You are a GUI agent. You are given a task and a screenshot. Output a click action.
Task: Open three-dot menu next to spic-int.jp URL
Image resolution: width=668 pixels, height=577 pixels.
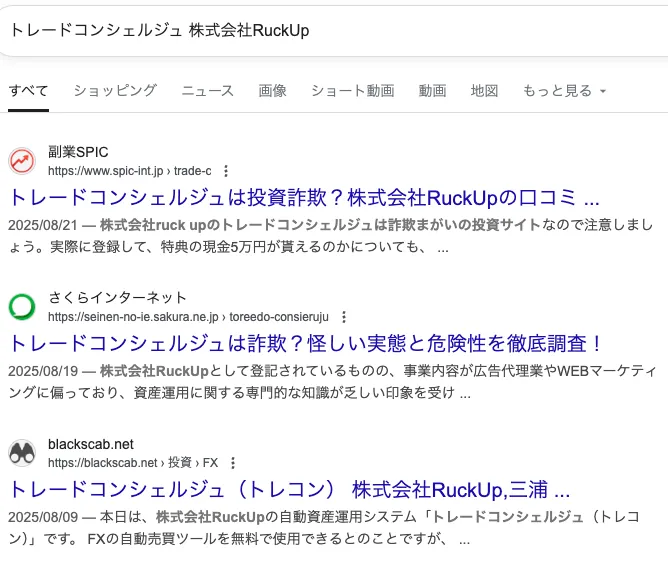tap(226, 171)
